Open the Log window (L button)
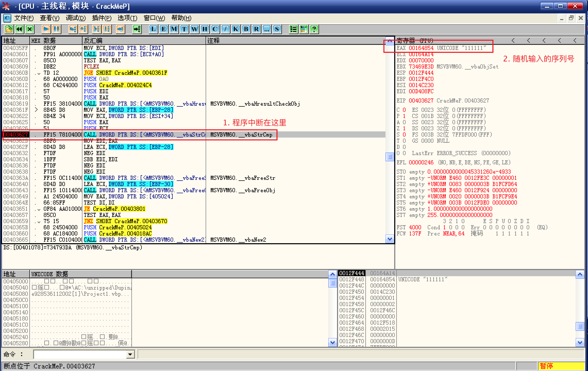 tap(153, 29)
